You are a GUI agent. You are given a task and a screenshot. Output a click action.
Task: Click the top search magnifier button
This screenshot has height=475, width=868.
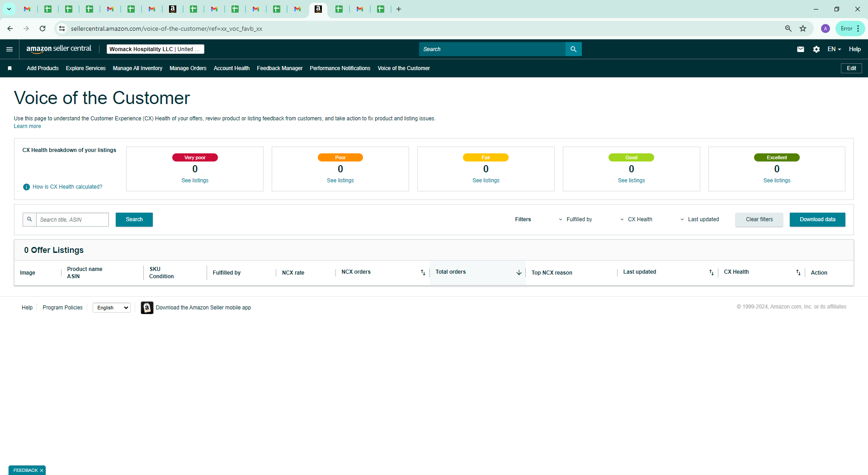[573, 49]
